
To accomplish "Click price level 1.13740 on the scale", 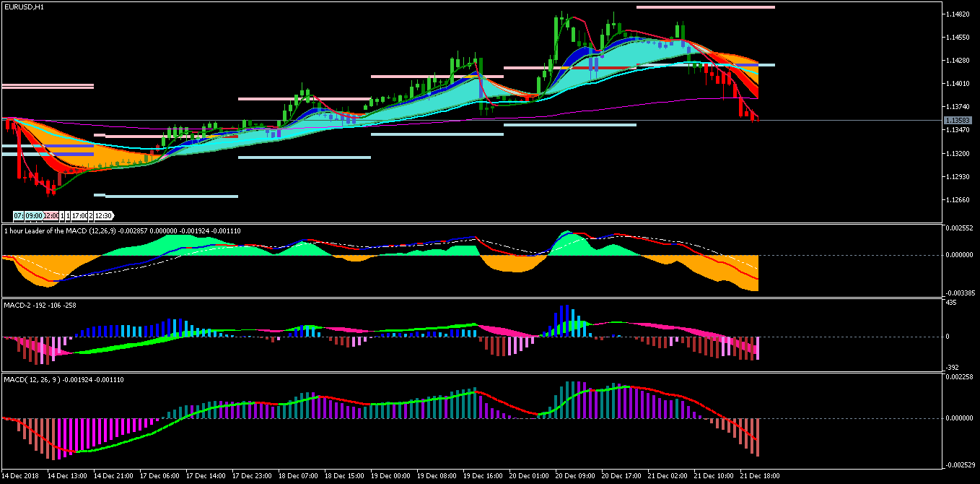I will 958,107.
